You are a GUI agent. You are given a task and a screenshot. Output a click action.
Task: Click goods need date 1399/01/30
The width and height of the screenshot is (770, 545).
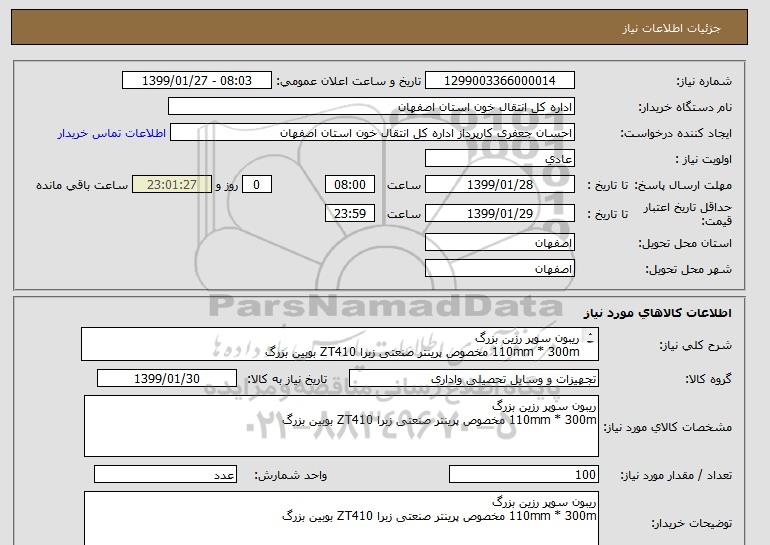(167, 379)
